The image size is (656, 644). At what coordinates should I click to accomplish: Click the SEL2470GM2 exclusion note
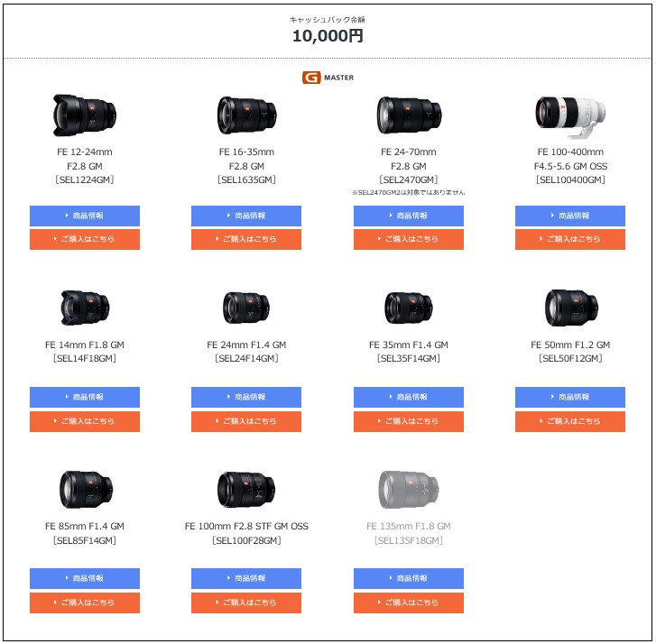point(409,192)
